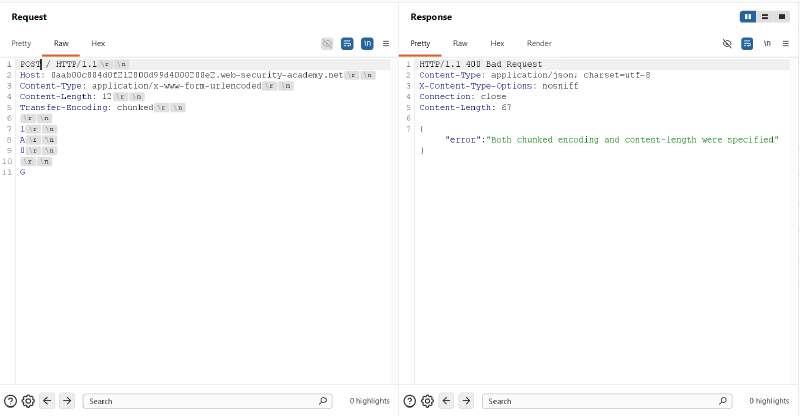This screenshot has height=416, width=800.
Task: Toggle show non-printable chars \n in Request
Action: 367,43
